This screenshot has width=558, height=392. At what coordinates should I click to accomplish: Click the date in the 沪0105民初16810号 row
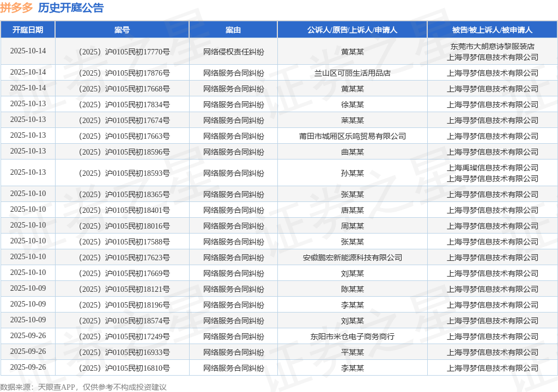point(28,367)
